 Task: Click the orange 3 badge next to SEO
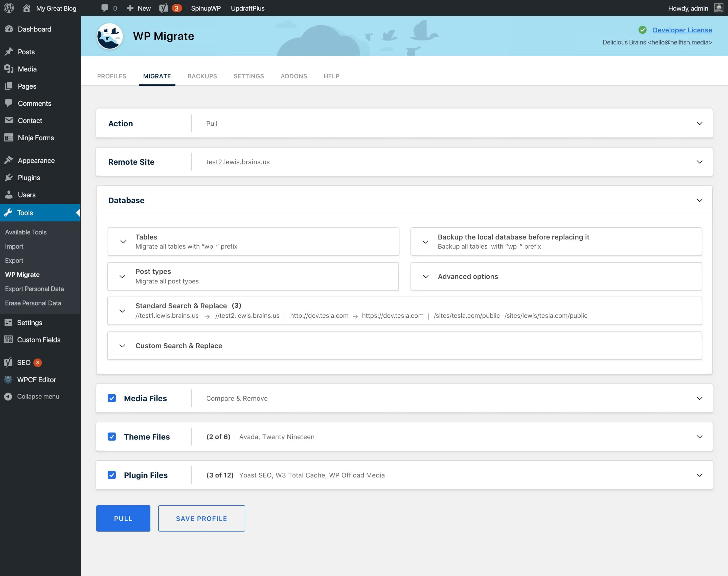pos(37,363)
